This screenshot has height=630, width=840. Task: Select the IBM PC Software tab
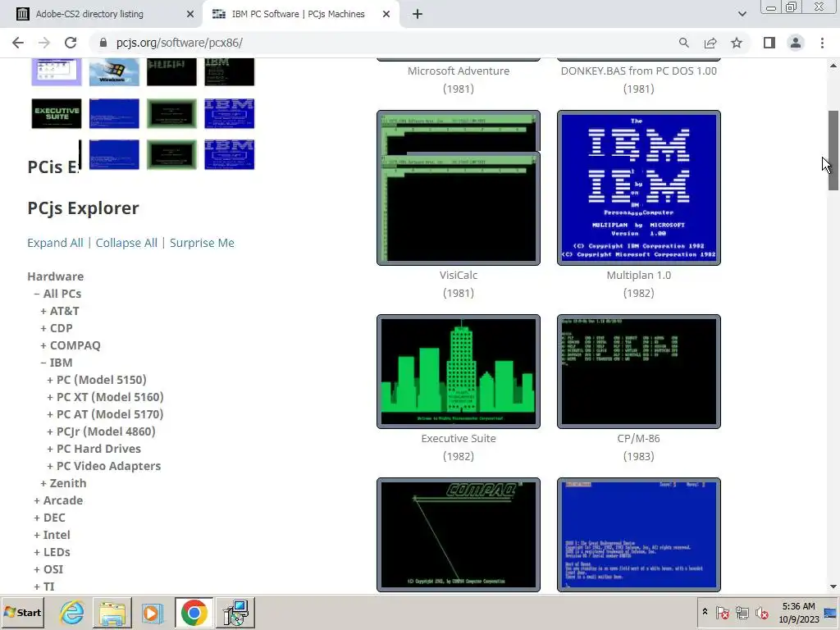[298, 14]
